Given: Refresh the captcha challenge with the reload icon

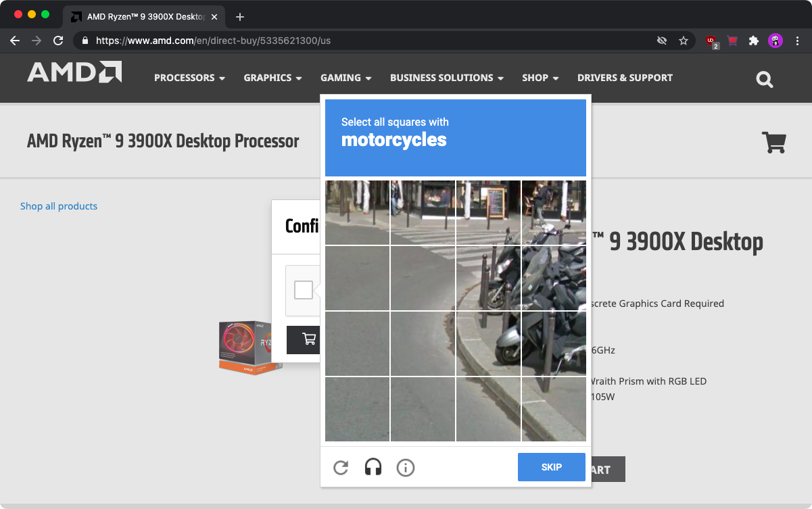Looking at the screenshot, I should point(341,467).
